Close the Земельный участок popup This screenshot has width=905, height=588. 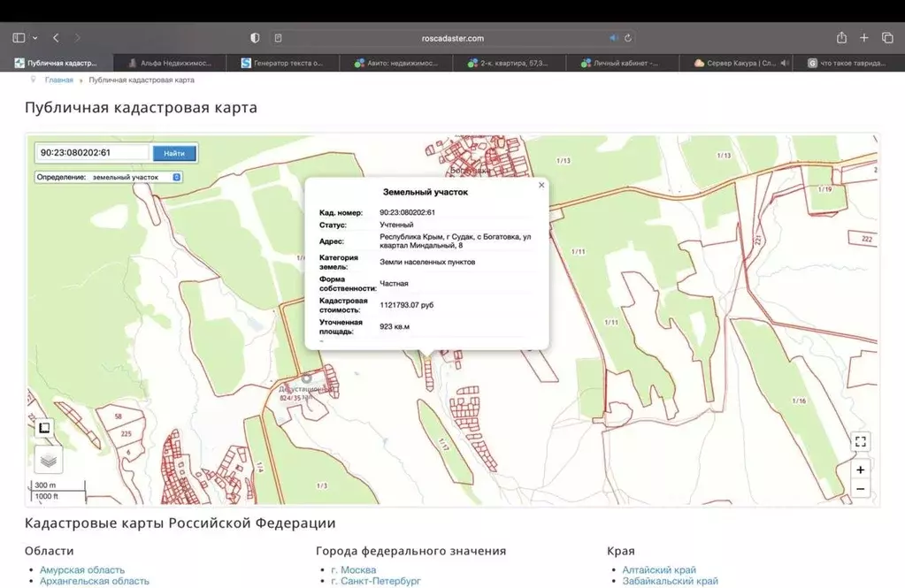coord(541,185)
